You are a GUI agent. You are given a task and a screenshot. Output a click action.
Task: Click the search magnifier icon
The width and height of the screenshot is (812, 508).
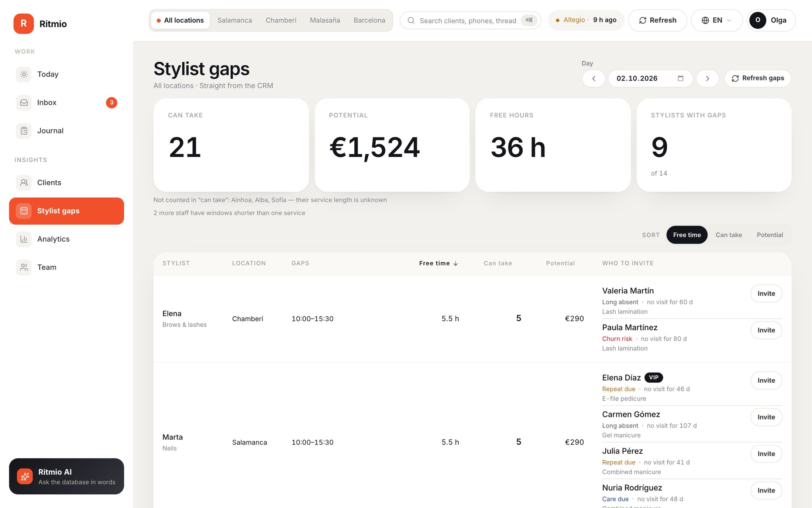coord(411,20)
